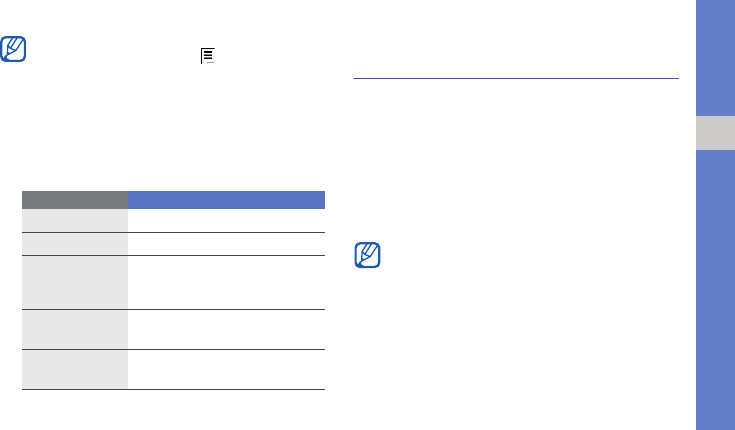Viewport: 735px width, 430px height.
Task: Click the dark gray table header cell
Action: coord(75,200)
